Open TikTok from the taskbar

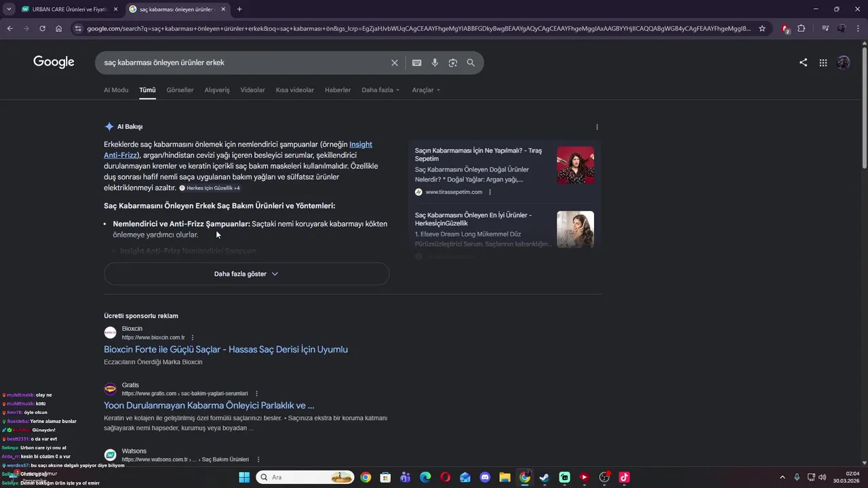[x=624, y=477]
